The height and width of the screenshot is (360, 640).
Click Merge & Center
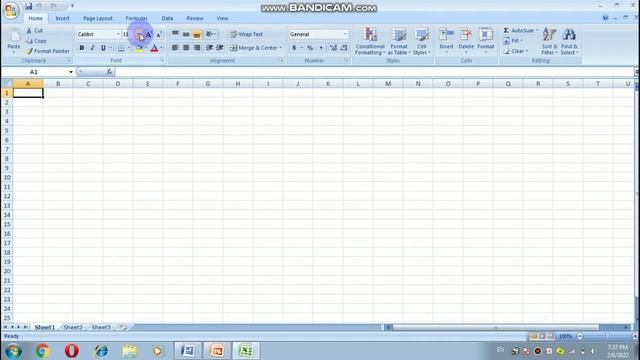point(255,48)
